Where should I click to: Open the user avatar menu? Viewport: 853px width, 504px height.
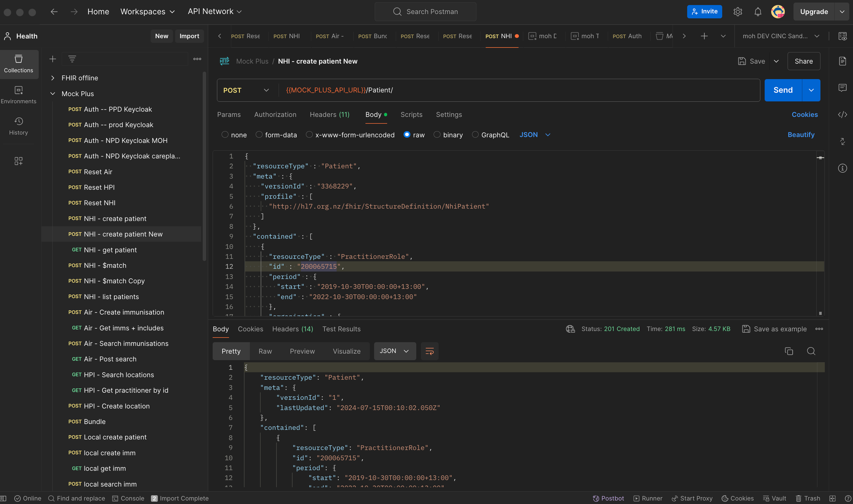point(778,12)
